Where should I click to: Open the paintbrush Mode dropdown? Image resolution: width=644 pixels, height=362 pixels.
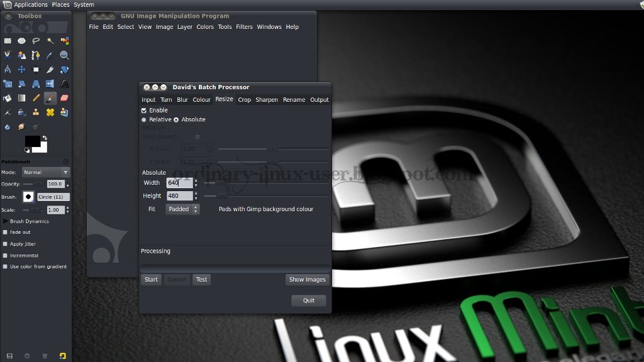[x=45, y=172]
